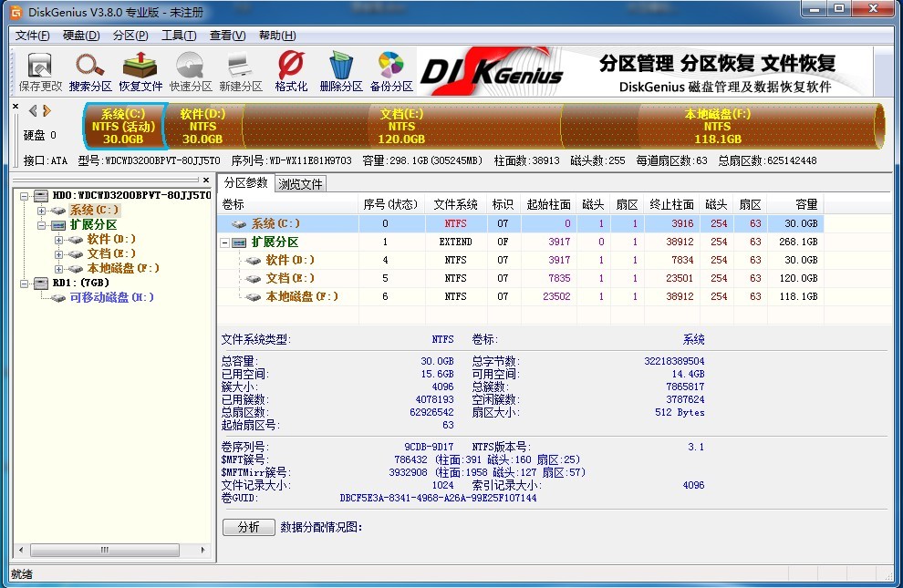Open the 备份分区 backup partition tool
This screenshot has height=588, width=903.
click(x=391, y=72)
